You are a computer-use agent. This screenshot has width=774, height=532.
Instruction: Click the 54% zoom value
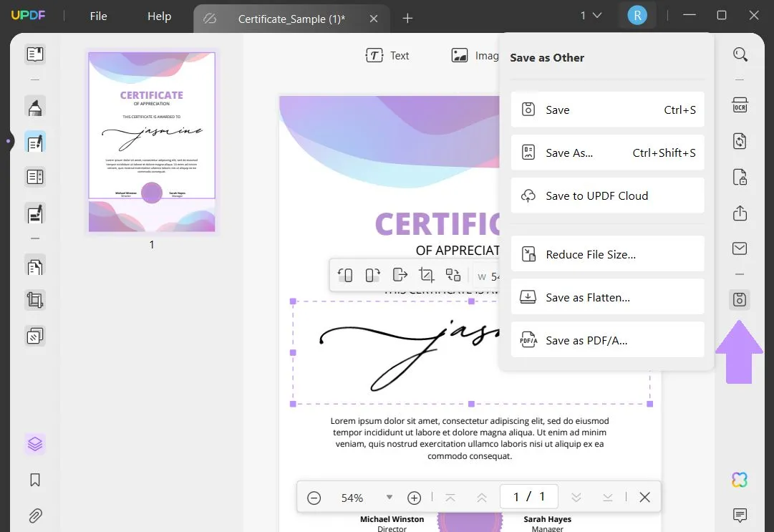click(352, 498)
